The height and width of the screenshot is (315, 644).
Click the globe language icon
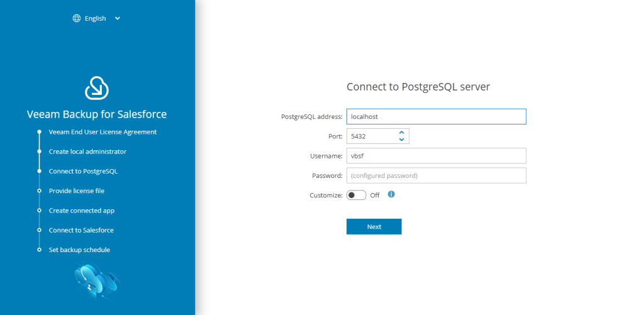[77, 18]
